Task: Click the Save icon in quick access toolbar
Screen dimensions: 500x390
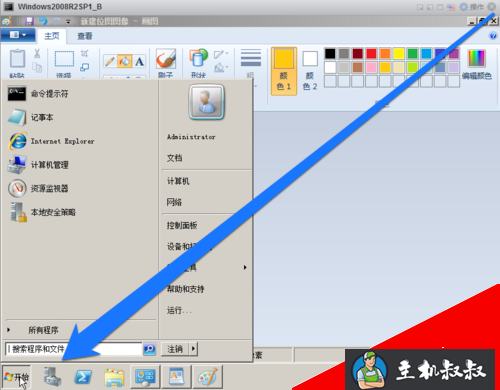Action: 29,21
